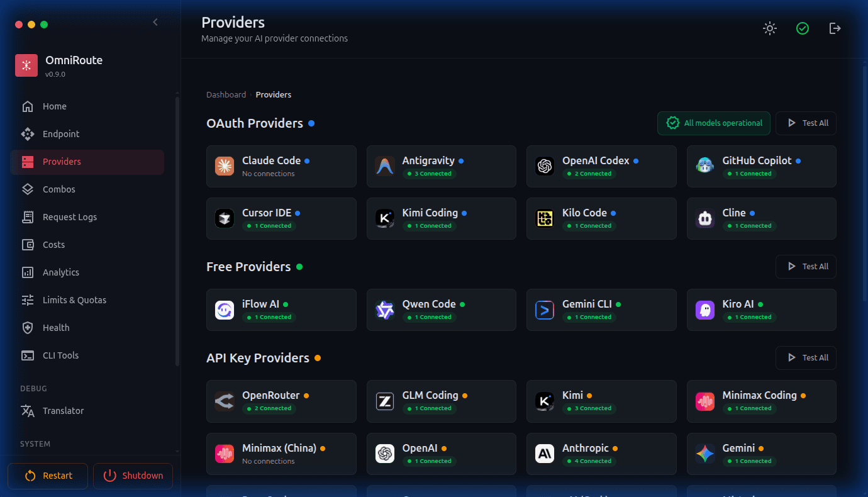Open the Costs page
The height and width of the screenshot is (497, 868).
click(87, 245)
